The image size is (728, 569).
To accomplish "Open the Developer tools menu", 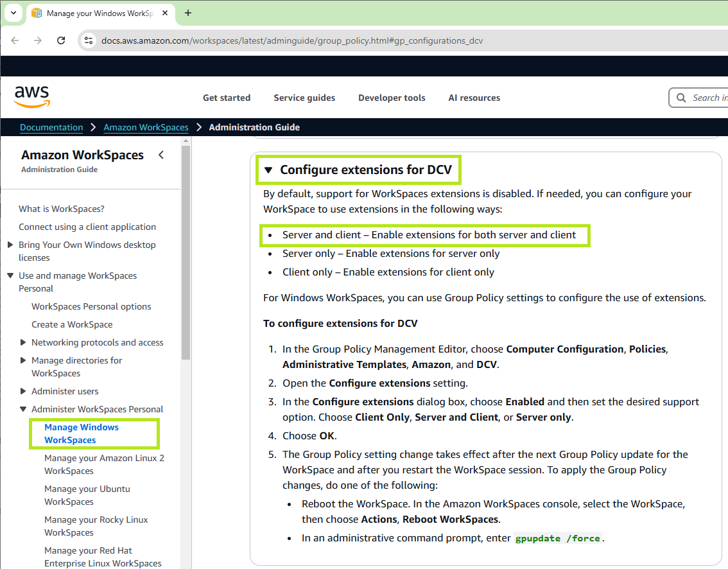I will pos(392,98).
